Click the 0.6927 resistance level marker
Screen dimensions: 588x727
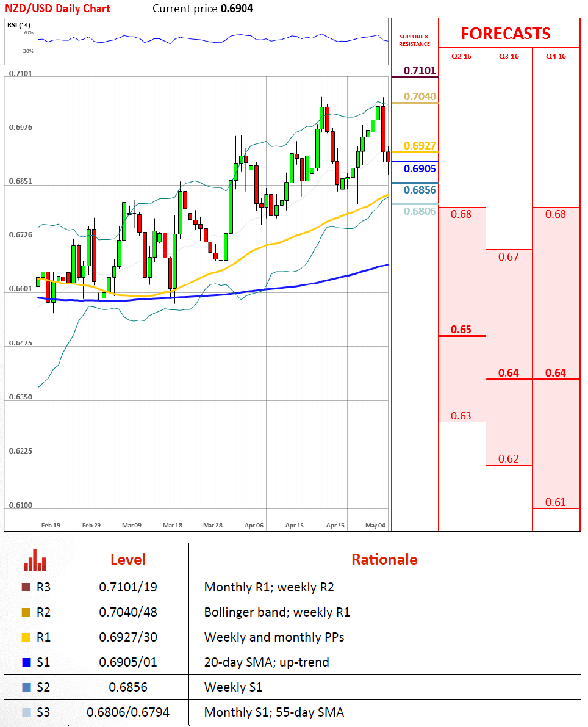coord(420,146)
